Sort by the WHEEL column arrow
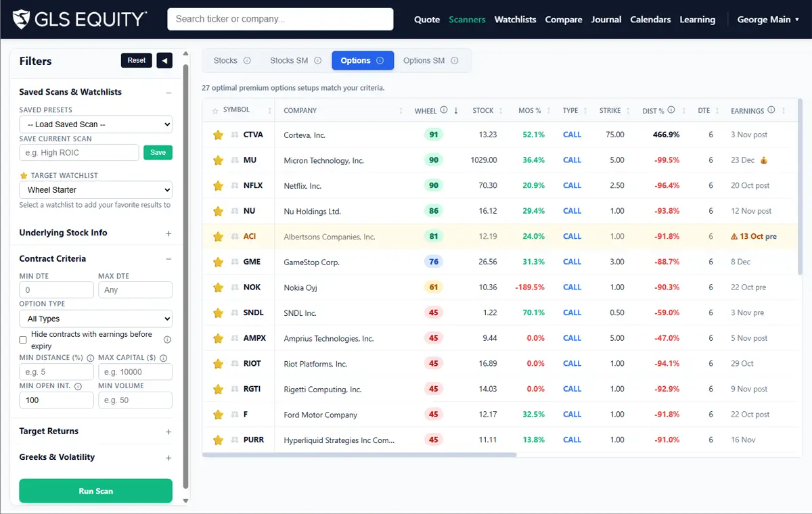The image size is (812, 514). pos(456,110)
